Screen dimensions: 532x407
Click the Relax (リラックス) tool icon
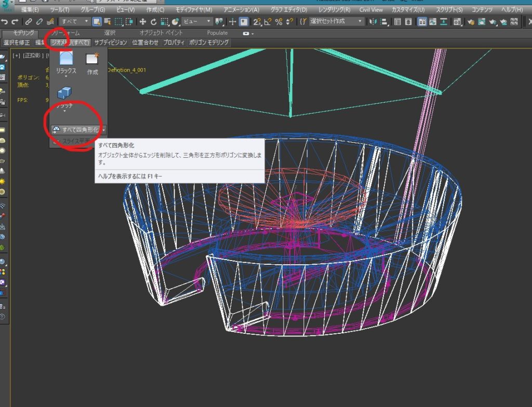click(x=66, y=59)
